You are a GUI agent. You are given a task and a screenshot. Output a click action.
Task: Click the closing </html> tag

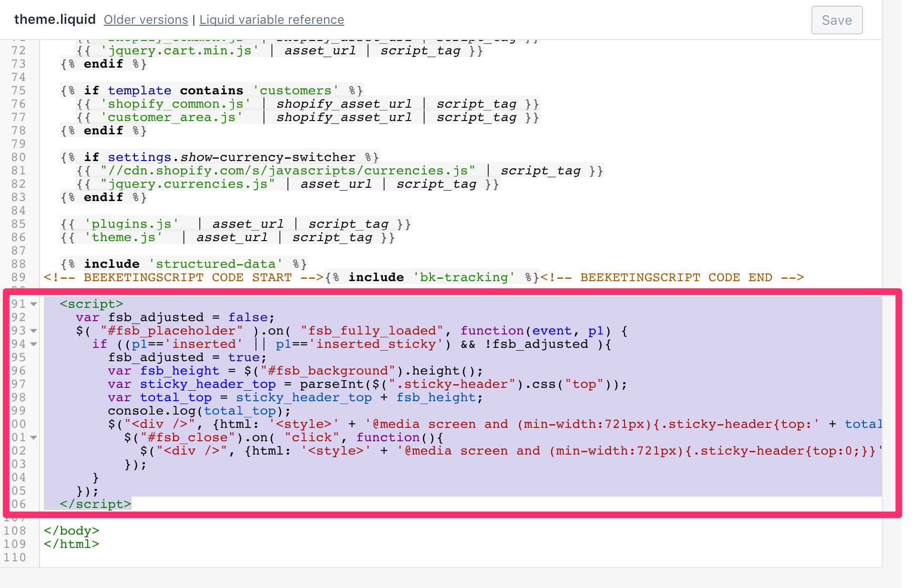(72, 544)
